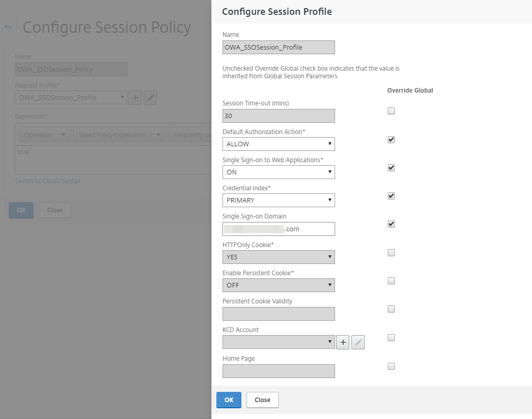532x419 pixels.
Task: Open the Enable Persistent Cookie dropdown
Action: click(279, 285)
